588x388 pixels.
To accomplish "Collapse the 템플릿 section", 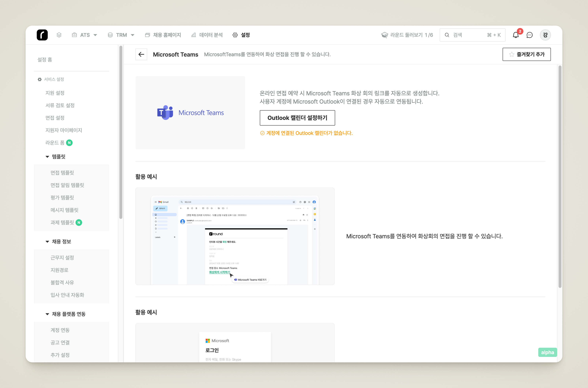I will click(x=56, y=157).
